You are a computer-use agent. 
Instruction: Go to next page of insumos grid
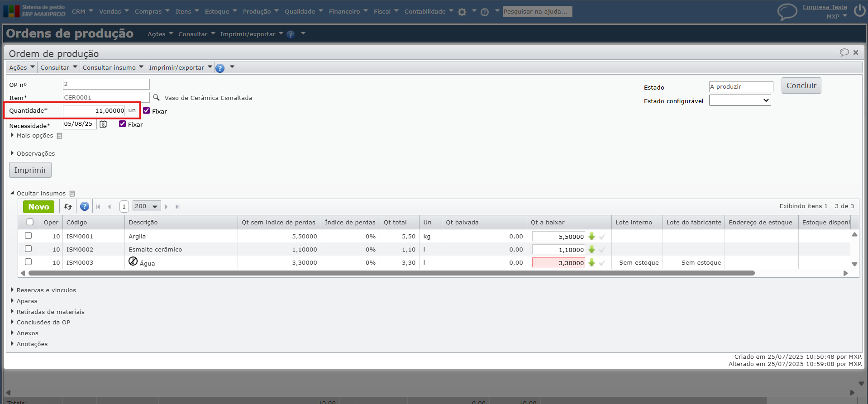pos(166,207)
